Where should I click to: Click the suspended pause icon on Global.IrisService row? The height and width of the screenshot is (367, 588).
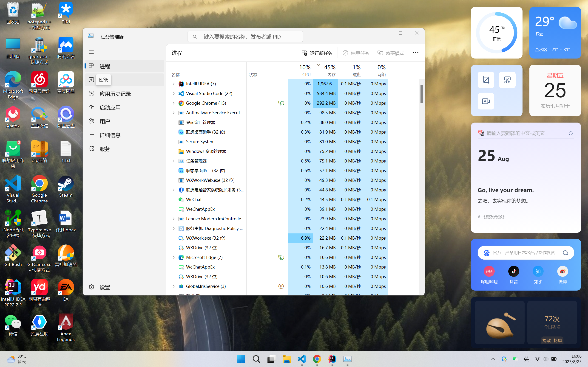tap(281, 286)
